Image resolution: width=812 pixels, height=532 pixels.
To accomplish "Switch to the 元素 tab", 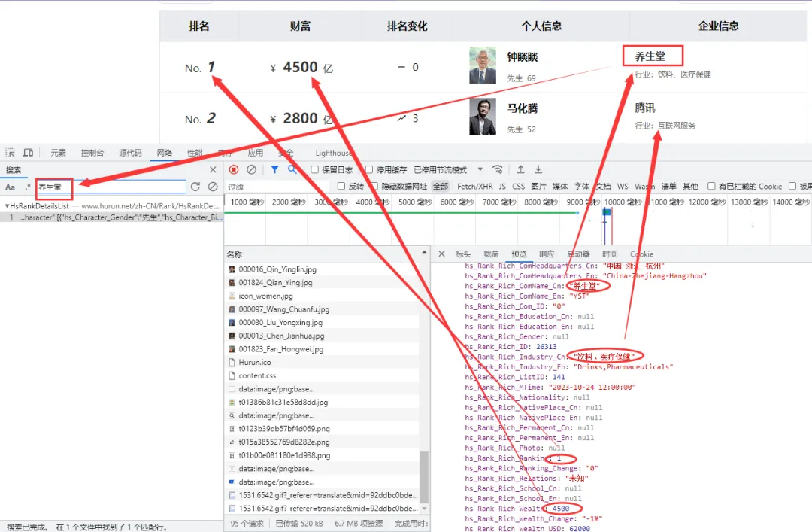I will point(58,153).
